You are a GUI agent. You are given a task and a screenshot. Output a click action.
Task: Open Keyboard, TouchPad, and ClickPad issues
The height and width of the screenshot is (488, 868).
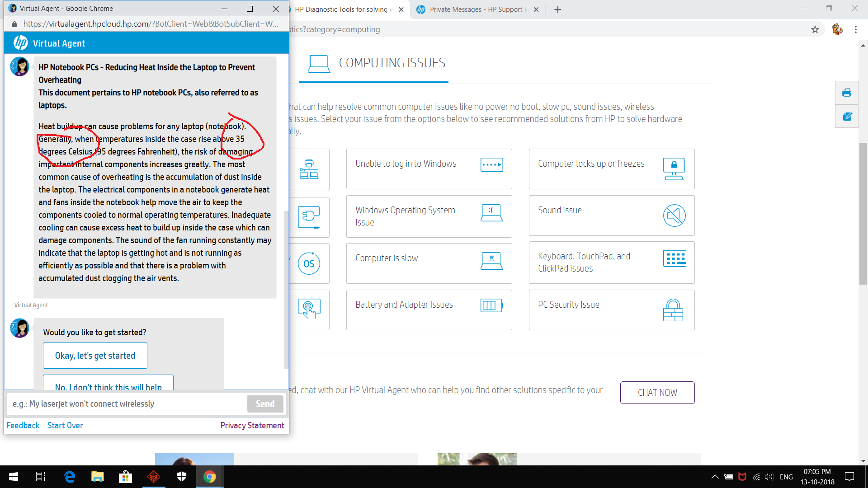611,263
